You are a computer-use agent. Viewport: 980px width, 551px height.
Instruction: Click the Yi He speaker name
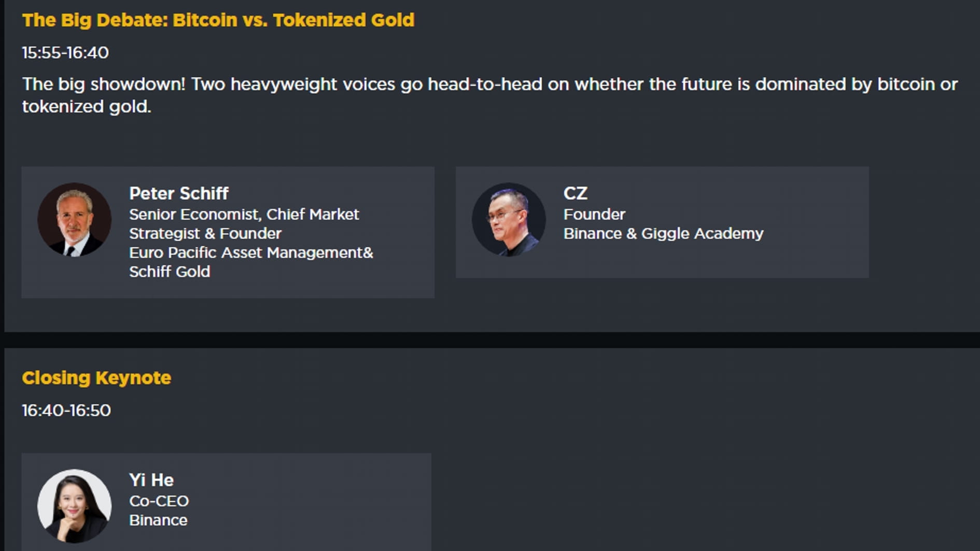pyautogui.click(x=151, y=480)
